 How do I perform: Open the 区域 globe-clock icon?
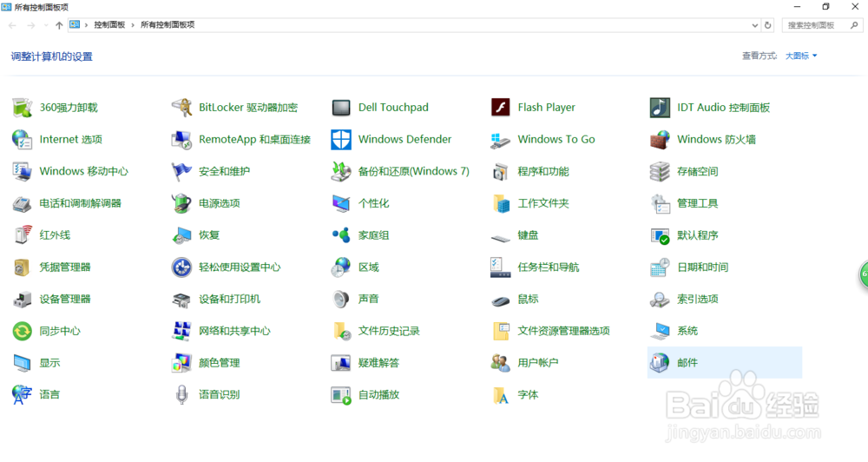tap(341, 267)
